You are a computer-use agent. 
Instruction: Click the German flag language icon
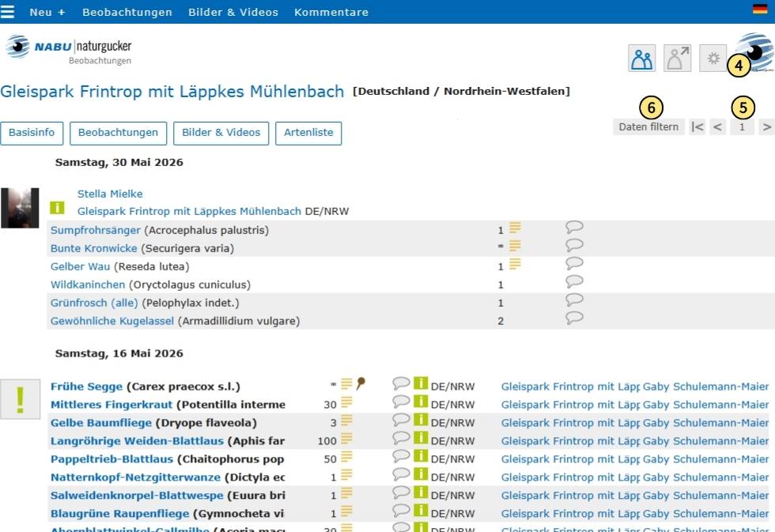[760, 9]
